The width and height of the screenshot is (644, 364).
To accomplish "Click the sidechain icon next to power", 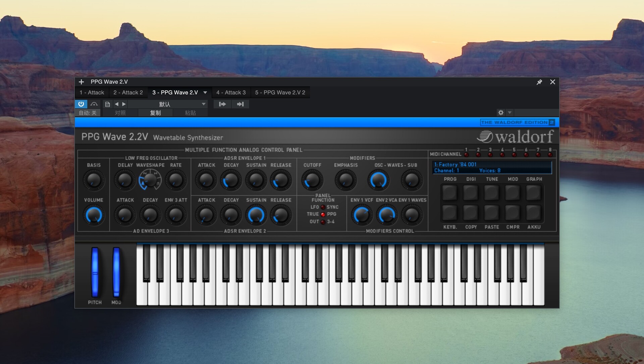I will click(94, 104).
